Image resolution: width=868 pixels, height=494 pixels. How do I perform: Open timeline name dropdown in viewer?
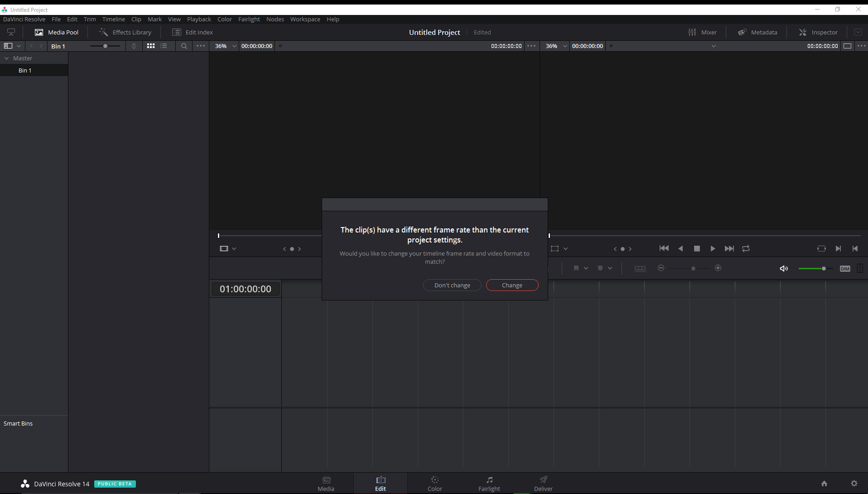click(714, 46)
